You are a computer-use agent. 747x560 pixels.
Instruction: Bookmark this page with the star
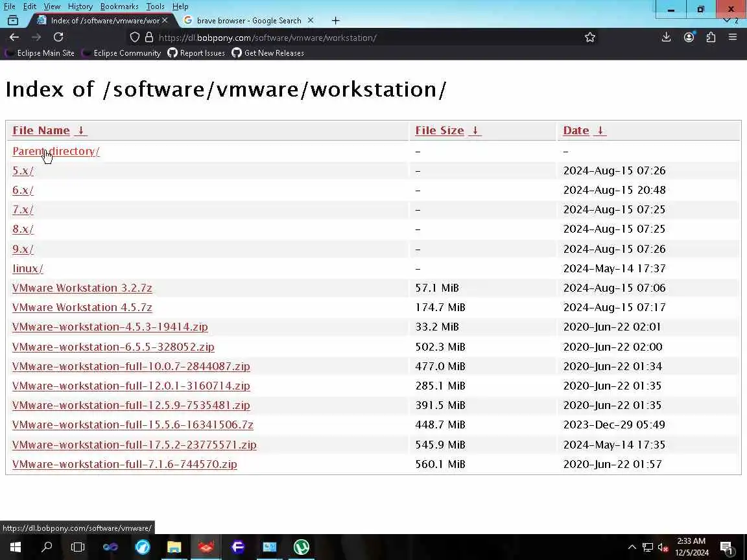pos(590,37)
